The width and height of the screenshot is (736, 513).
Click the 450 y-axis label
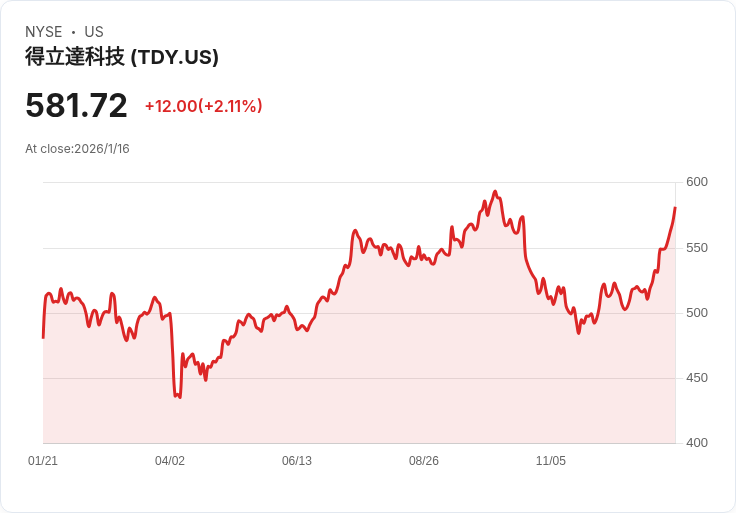tap(697, 378)
